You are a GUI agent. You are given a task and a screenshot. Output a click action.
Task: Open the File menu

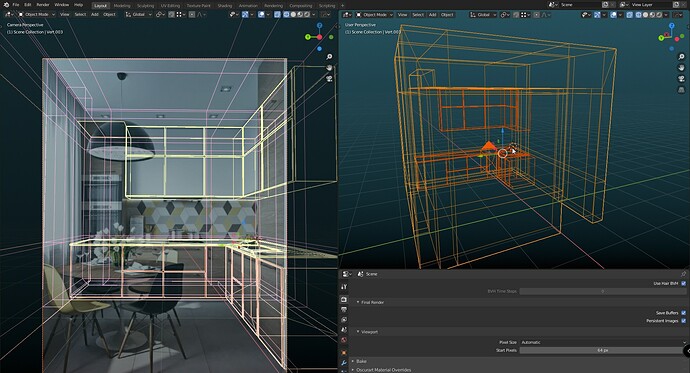(16, 5)
